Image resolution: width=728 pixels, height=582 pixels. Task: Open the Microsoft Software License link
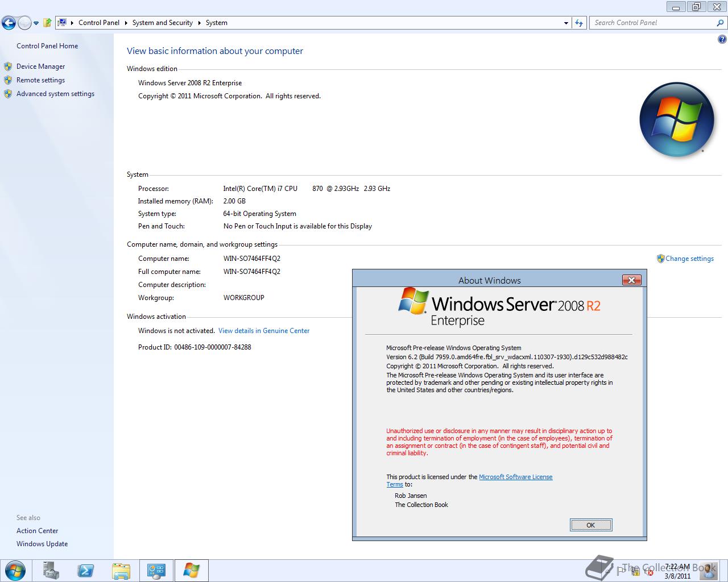[516, 477]
